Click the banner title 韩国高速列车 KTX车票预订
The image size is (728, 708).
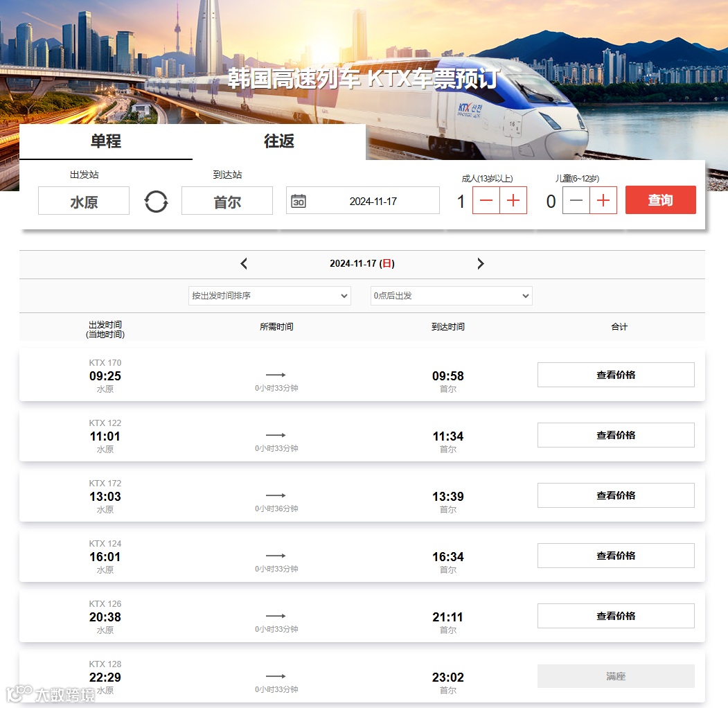coord(364,78)
